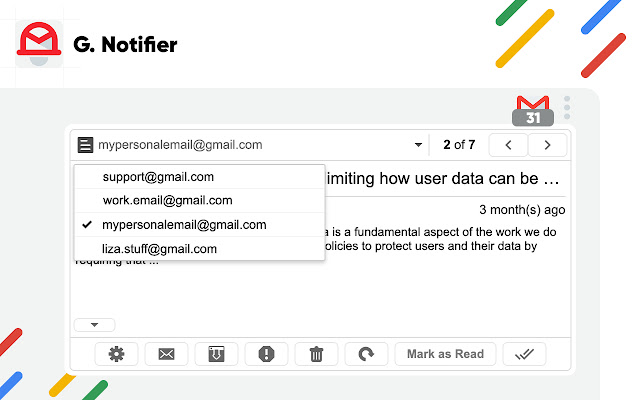This screenshot has width=640, height=400.
Task: Go to the next email
Action: tap(547, 145)
